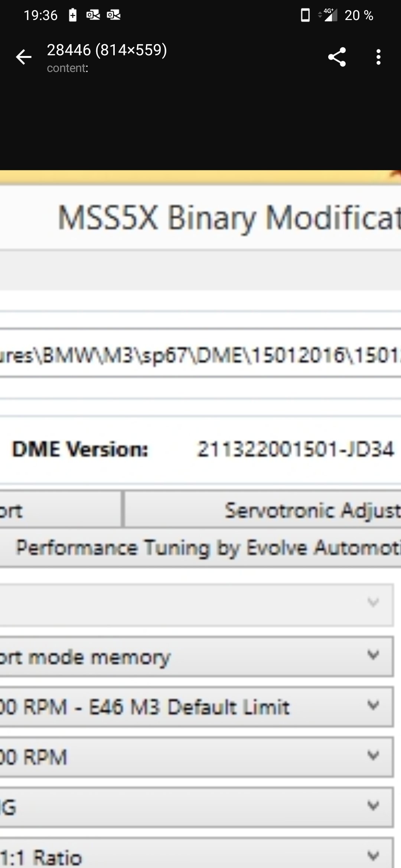
Task: Expand the dropdown ending in G
Action: tap(197, 807)
